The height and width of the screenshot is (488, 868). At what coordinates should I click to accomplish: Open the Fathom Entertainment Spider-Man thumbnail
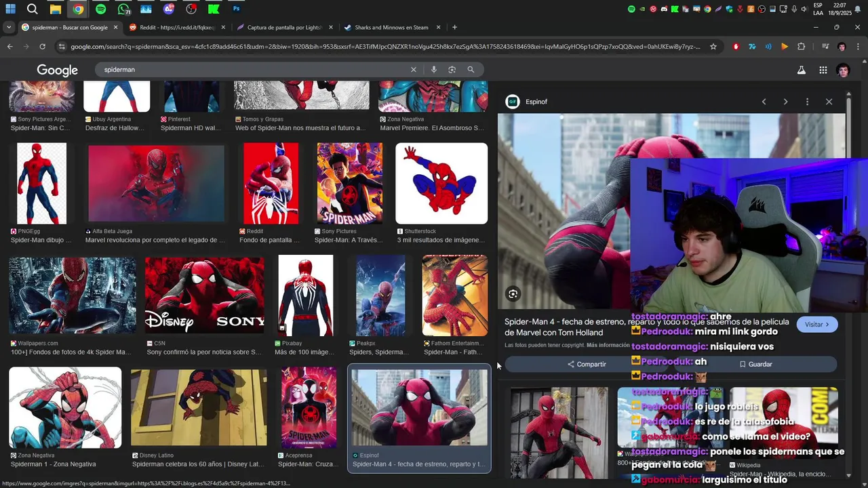click(455, 295)
